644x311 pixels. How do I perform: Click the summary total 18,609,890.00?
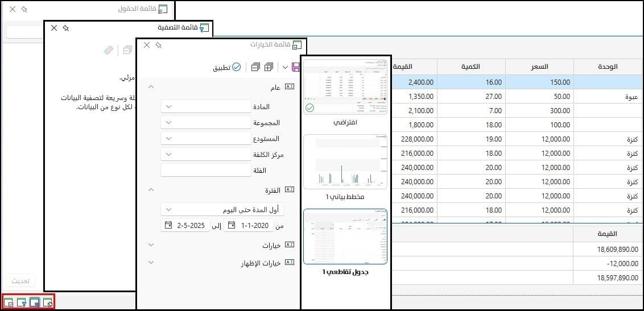[608, 249]
